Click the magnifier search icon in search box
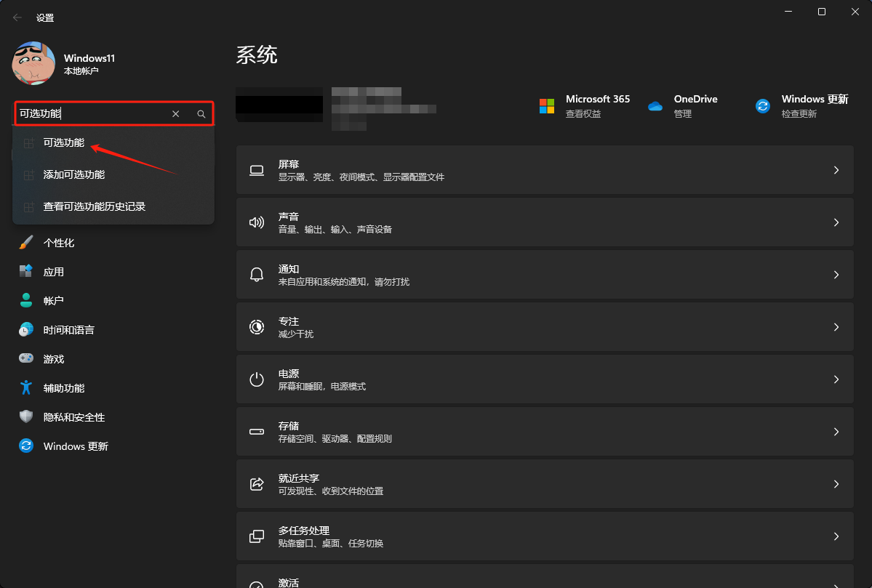The width and height of the screenshot is (872, 588). [x=201, y=114]
